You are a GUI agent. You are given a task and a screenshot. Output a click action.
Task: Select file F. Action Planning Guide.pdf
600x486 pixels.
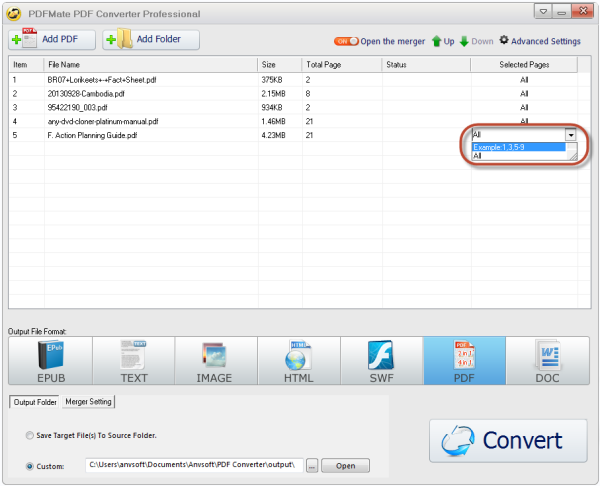pos(92,135)
